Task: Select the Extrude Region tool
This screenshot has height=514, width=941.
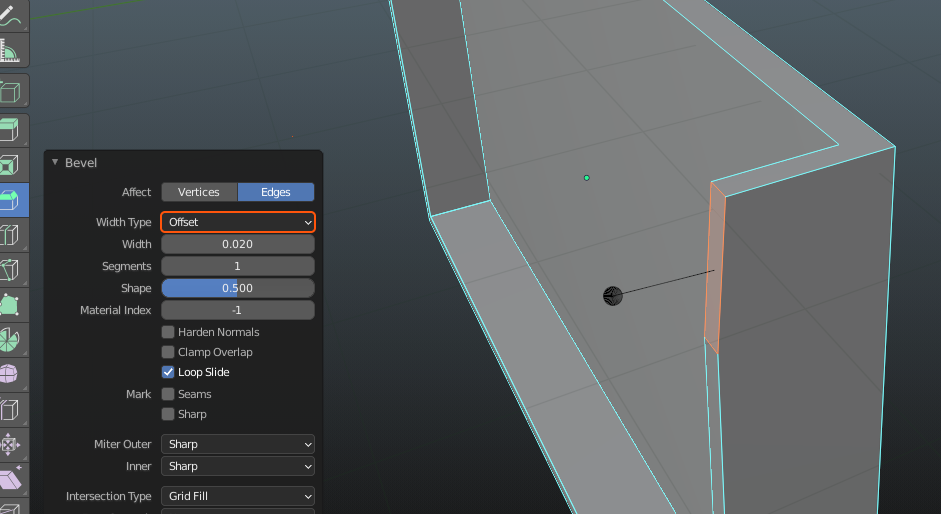Action: pos(11,130)
